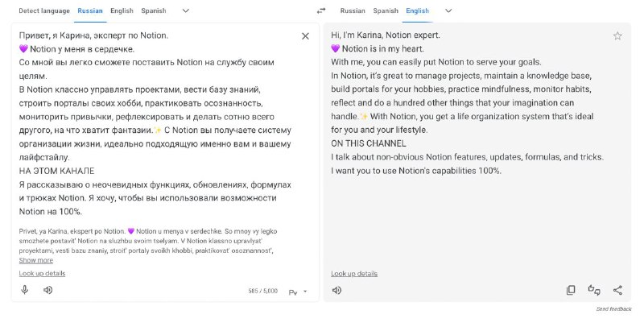The image size is (644, 323).
Task: Start voice input with microphone
Action: click(x=25, y=290)
